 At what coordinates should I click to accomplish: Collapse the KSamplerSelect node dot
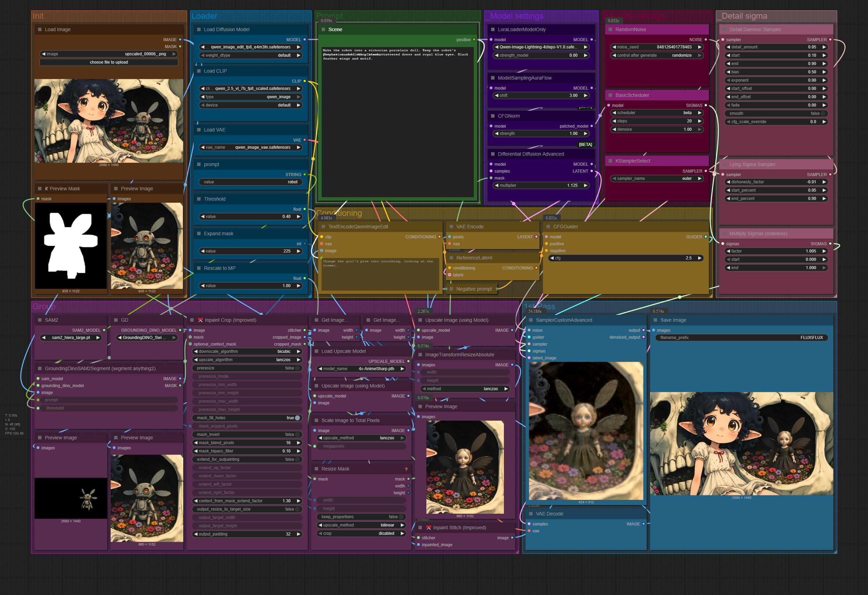click(x=610, y=161)
